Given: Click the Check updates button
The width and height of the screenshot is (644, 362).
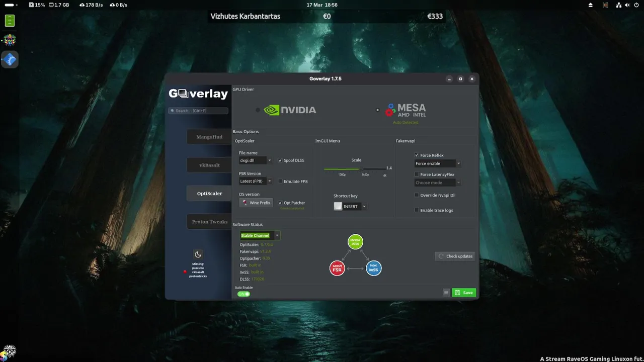Looking at the screenshot, I should coord(455,256).
